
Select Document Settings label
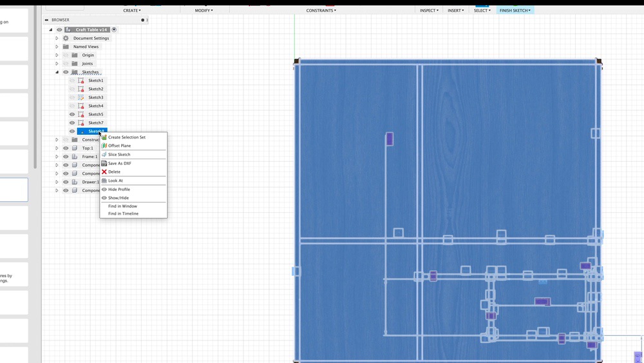(x=91, y=38)
